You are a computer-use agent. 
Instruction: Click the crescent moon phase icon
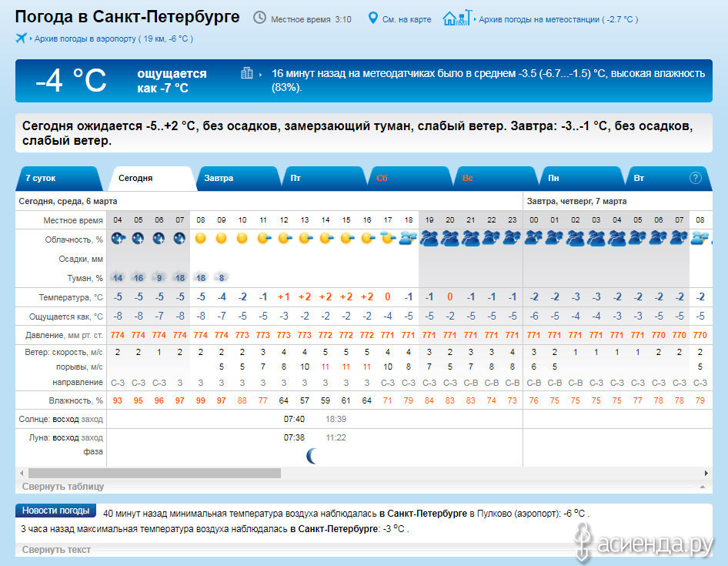point(312,456)
